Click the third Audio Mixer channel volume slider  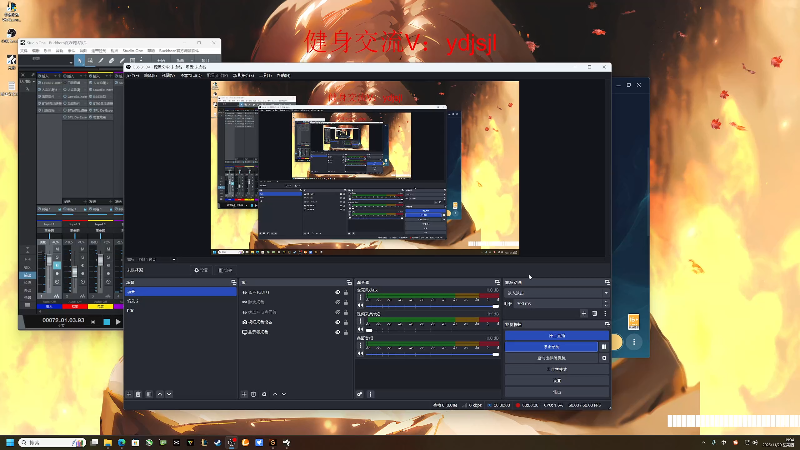[x=433, y=354]
